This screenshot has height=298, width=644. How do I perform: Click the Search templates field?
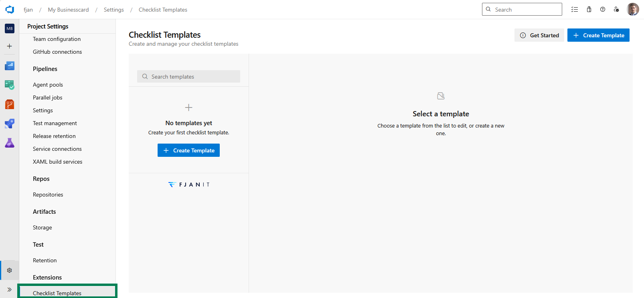[x=188, y=77]
